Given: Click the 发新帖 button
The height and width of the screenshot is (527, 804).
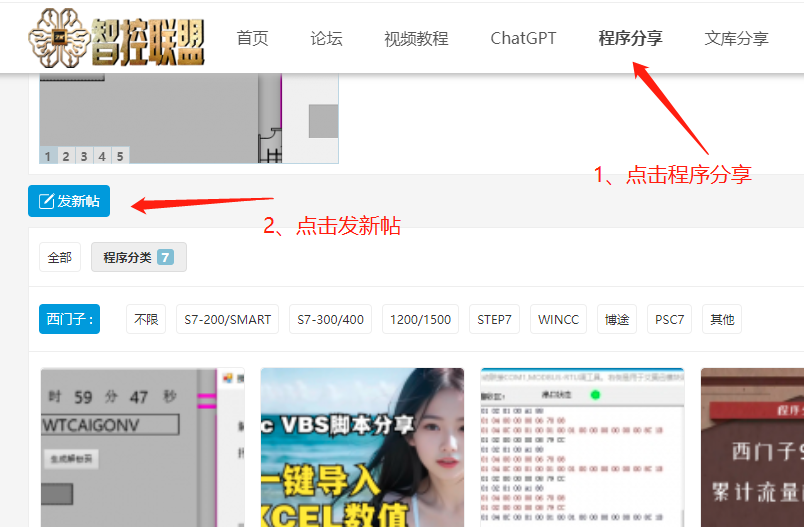Looking at the screenshot, I should [x=69, y=201].
